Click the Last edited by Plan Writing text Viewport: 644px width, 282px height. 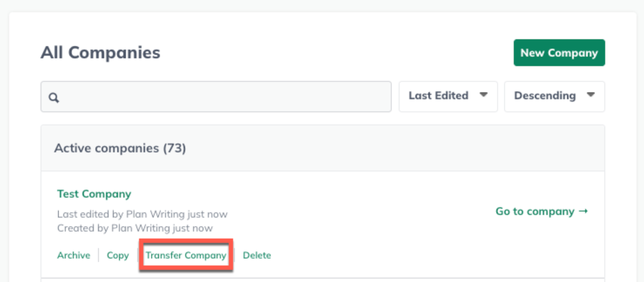142,215
